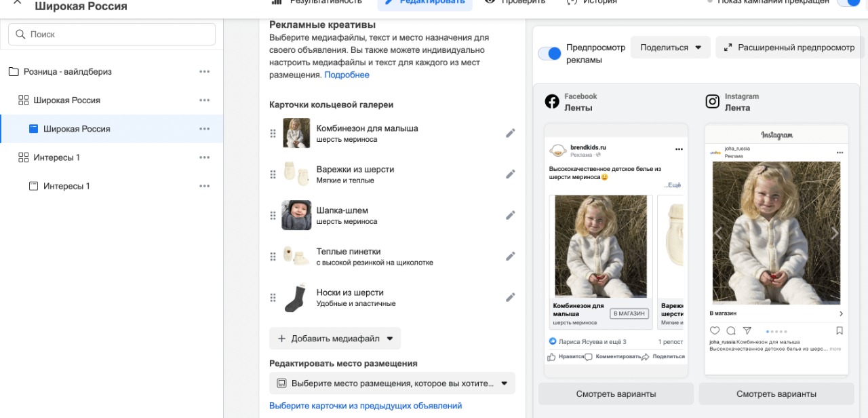
Task: Select the Интересы 1 ad in tree
Action: [66, 186]
